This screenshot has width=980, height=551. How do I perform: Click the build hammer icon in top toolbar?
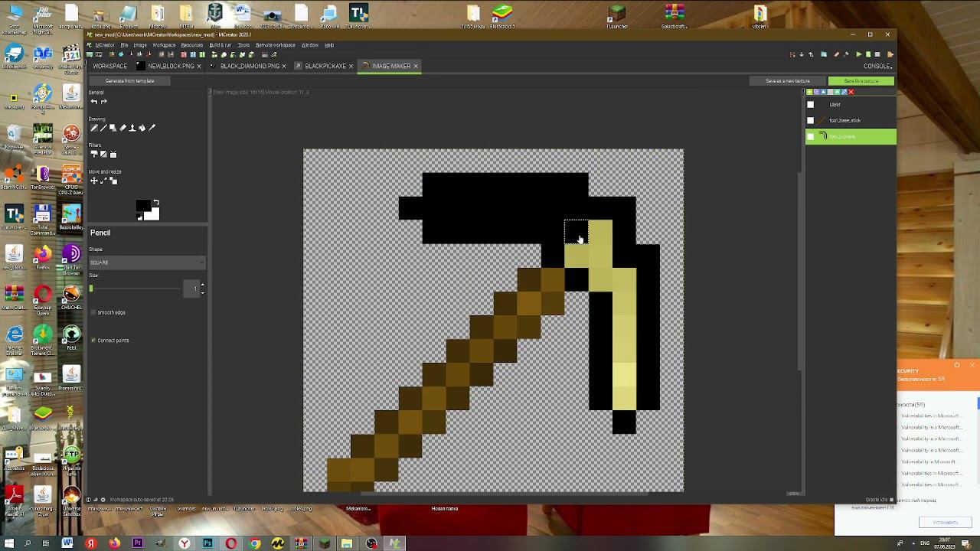[x=846, y=54]
